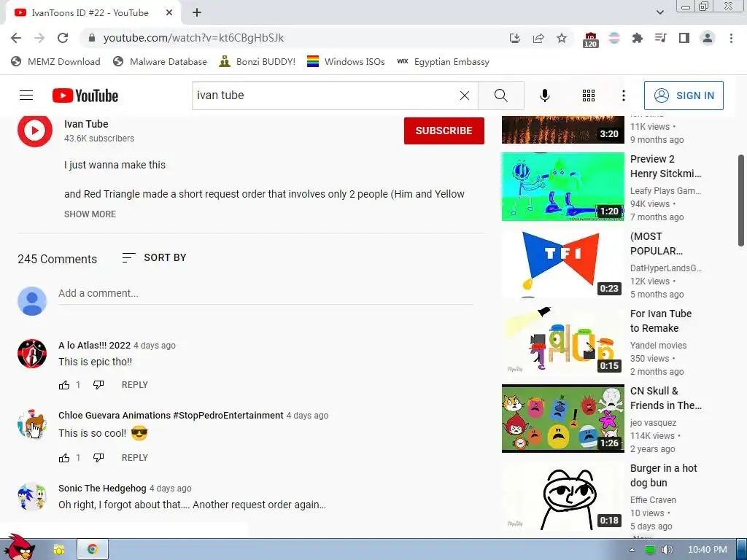
Task: Open Malware Database bookmark
Action: click(160, 62)
